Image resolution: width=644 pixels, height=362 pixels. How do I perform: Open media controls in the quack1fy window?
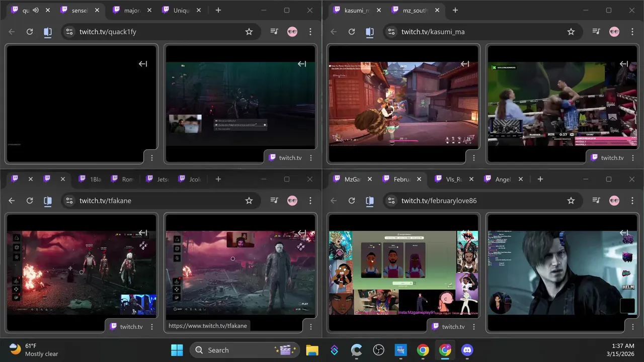pyautogui.click(x=274, y=32)
